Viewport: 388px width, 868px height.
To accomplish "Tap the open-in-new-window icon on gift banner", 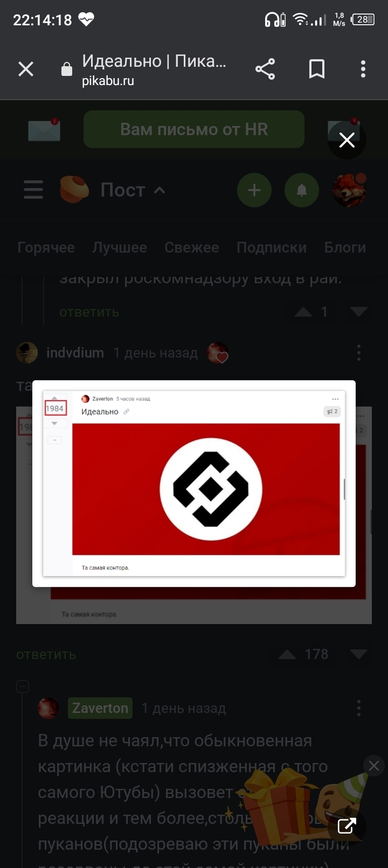I will pyautogui.click(x=347, y=826).
